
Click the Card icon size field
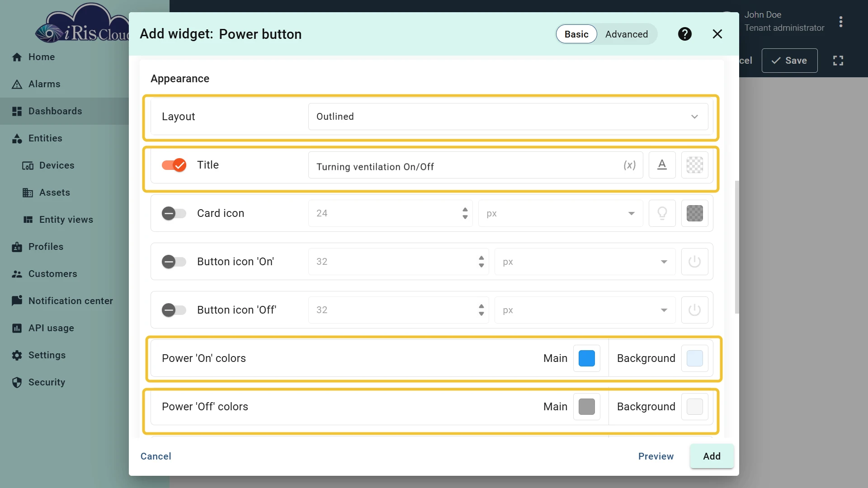pos(390,213)
